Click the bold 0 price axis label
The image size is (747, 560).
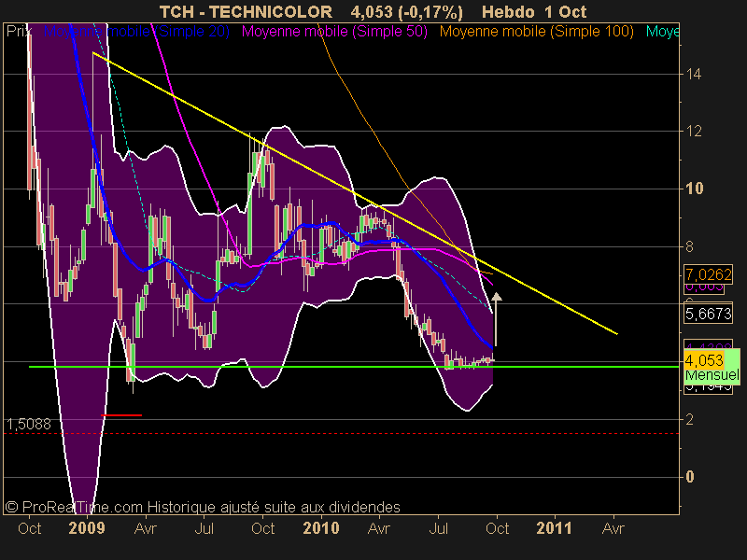(x=689, y=477)
